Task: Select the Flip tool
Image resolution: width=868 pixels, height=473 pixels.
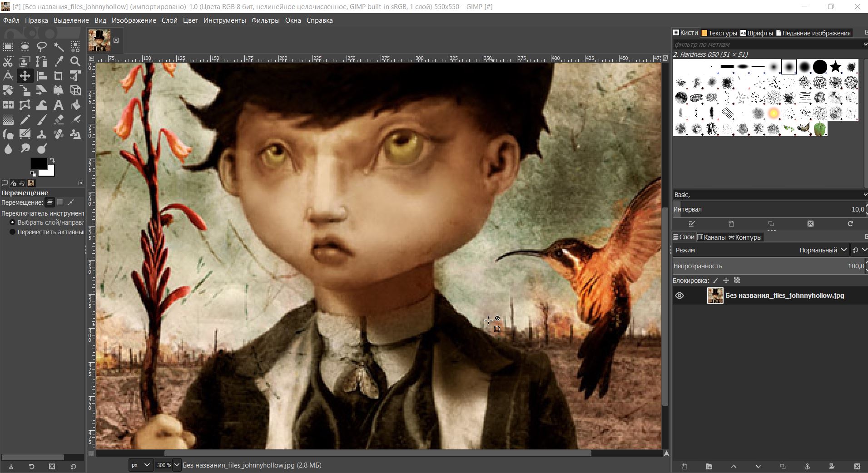Action: point(8,105)
